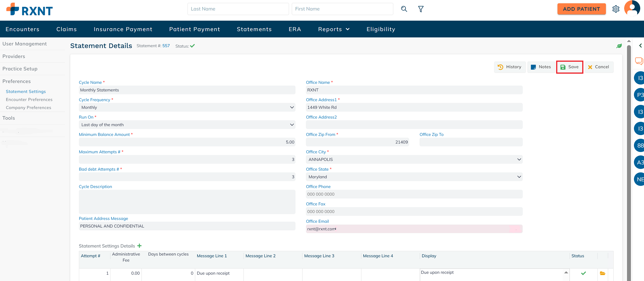The width and height of the screenshot is (644, 281).
Task: Open Encounter Preferences in the sidebar
Action: point(29,100)
